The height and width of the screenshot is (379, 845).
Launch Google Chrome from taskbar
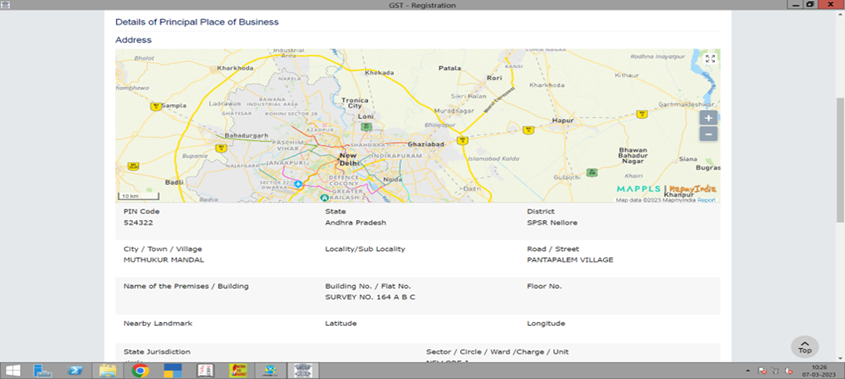pos(140,370)
